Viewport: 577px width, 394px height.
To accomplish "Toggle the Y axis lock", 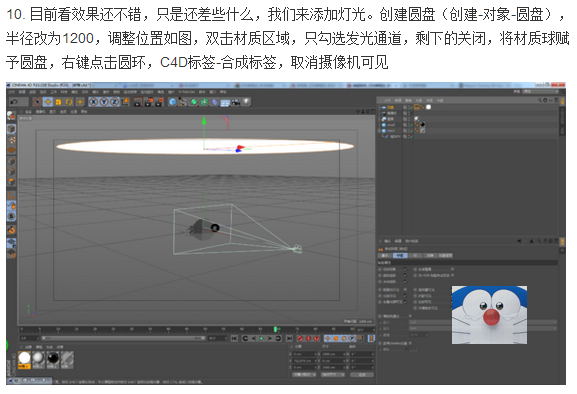I will pos(104,102).
